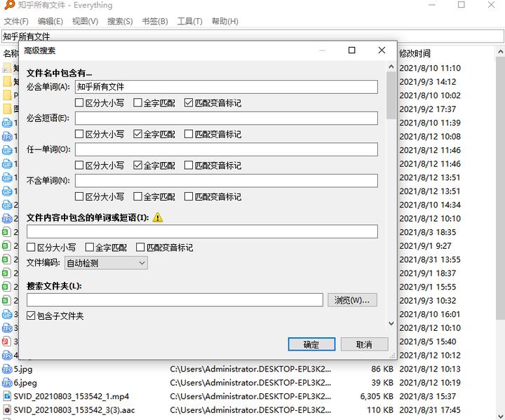Confirm with the 确定 button
This screenshot has width=505, height=420.
[x=311, y=344]
